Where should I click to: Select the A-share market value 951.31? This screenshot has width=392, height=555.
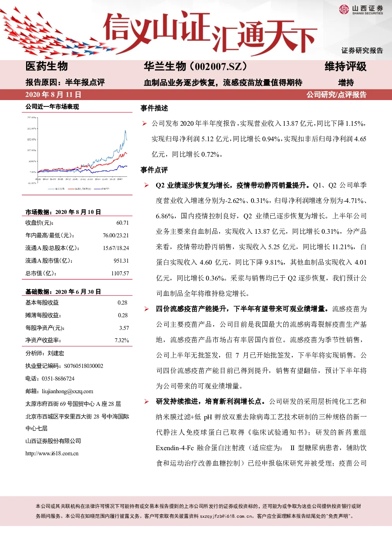tap(121, 261)
